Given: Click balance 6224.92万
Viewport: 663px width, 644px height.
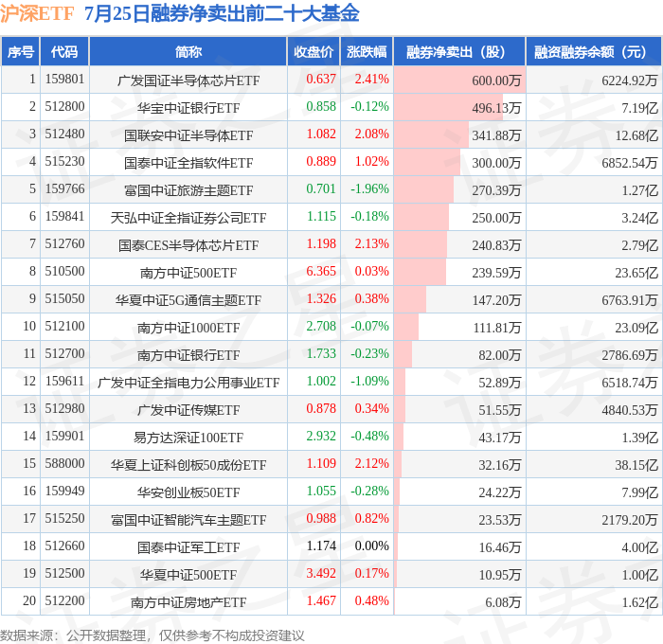Looking at the screenshot, I should 630,80.
